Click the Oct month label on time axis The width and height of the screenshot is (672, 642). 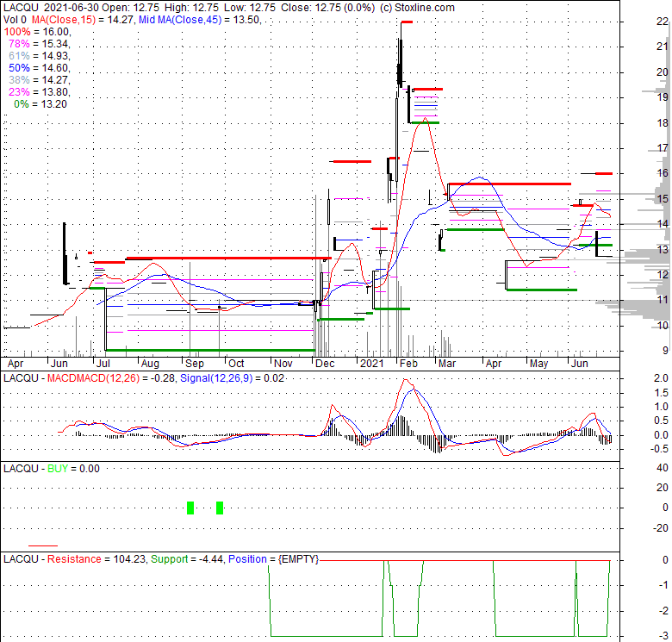pyautogui.click(x=236, y=364)
